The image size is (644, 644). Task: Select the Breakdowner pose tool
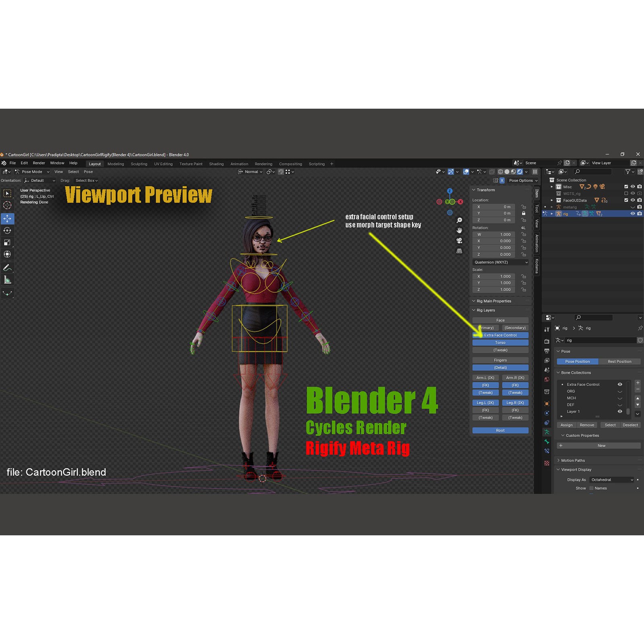click(7, 293)
